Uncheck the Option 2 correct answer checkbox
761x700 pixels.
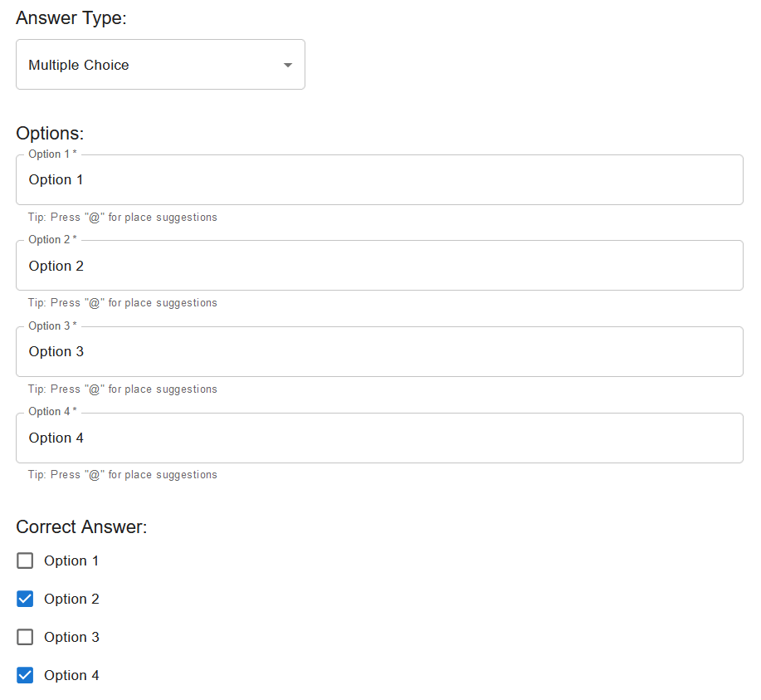pyautogui.click(x=25, y=599)
